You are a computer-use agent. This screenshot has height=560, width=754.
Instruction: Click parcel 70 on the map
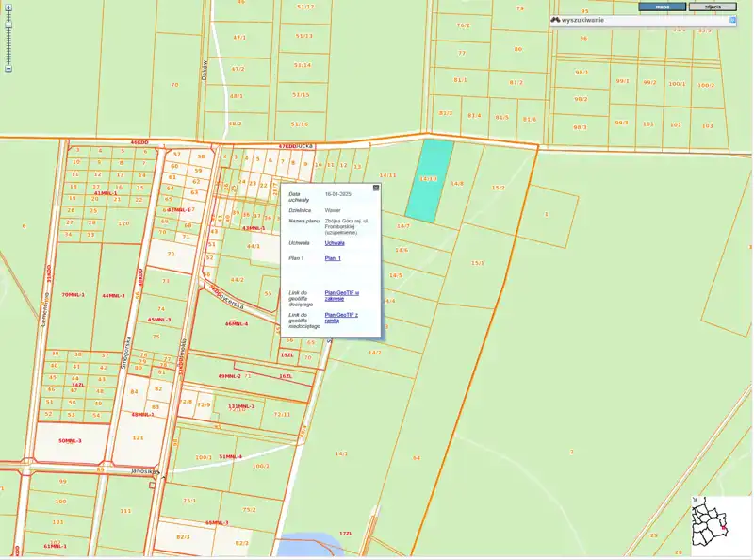pos(173,85)
